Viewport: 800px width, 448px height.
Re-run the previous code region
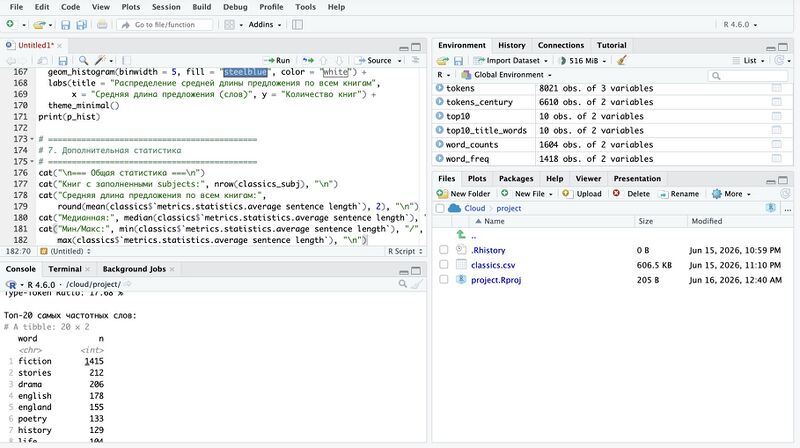point(308,61)
